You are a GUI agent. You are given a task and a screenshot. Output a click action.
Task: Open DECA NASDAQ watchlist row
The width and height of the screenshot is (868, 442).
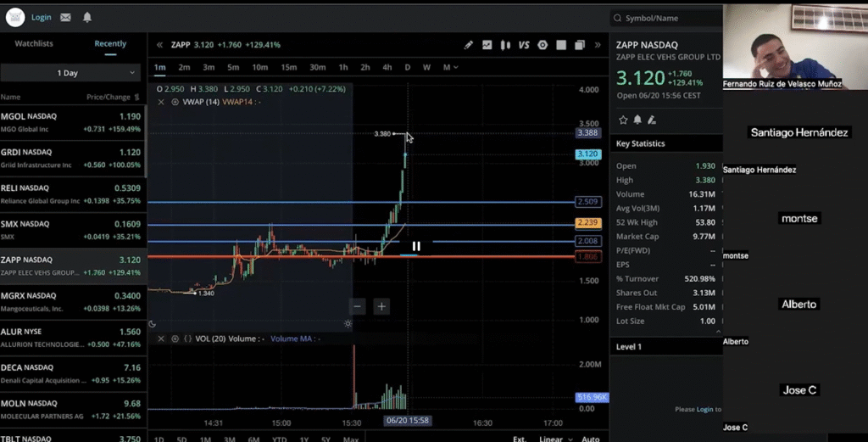point(72,373)
